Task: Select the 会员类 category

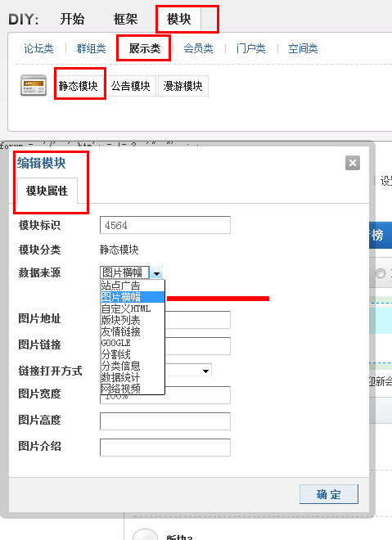Action: click(198, 48)
